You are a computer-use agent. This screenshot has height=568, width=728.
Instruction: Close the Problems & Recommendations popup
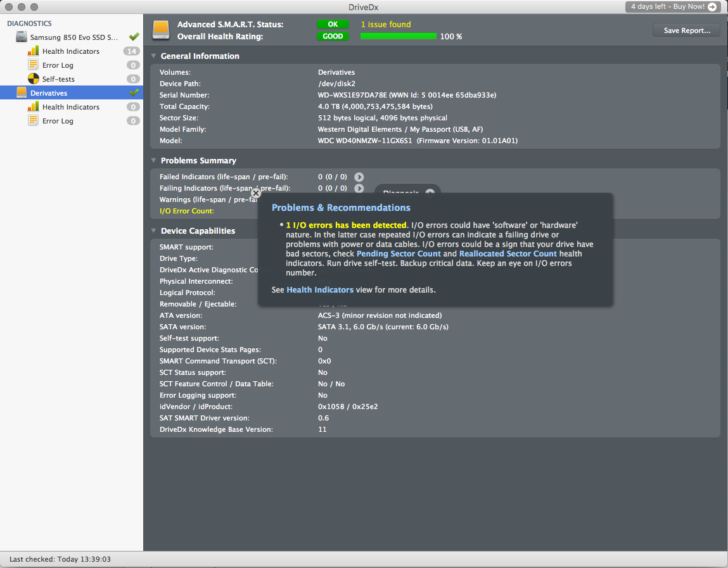pyautogui.click(x=256, y=193)
